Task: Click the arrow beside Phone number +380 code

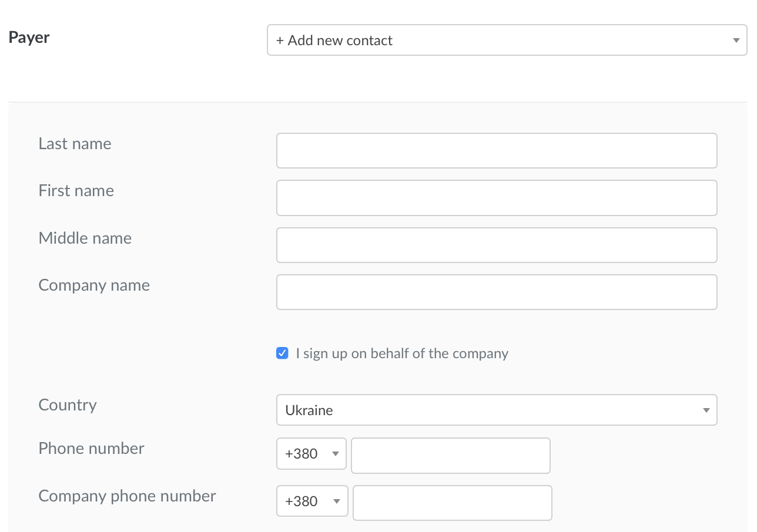Action: point(336,454)
